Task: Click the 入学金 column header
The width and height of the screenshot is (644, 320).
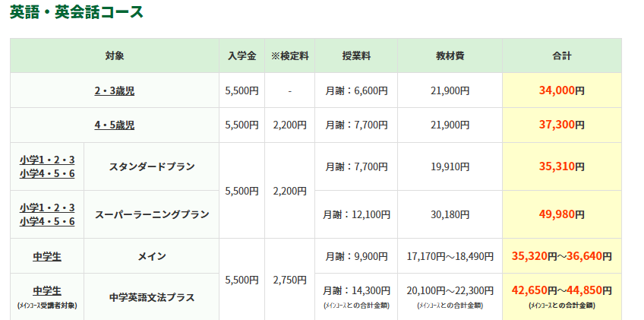Action: pyautogui.click(x=241, y=55)
